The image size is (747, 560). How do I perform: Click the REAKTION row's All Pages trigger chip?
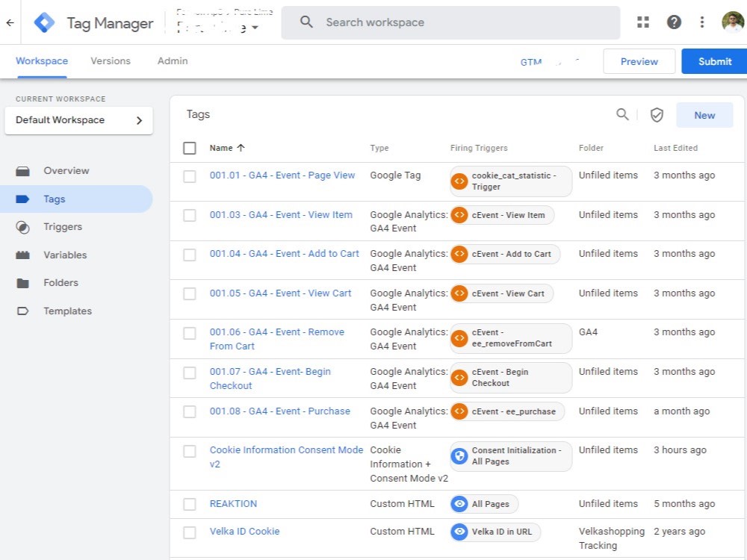(x=484, y=504)
